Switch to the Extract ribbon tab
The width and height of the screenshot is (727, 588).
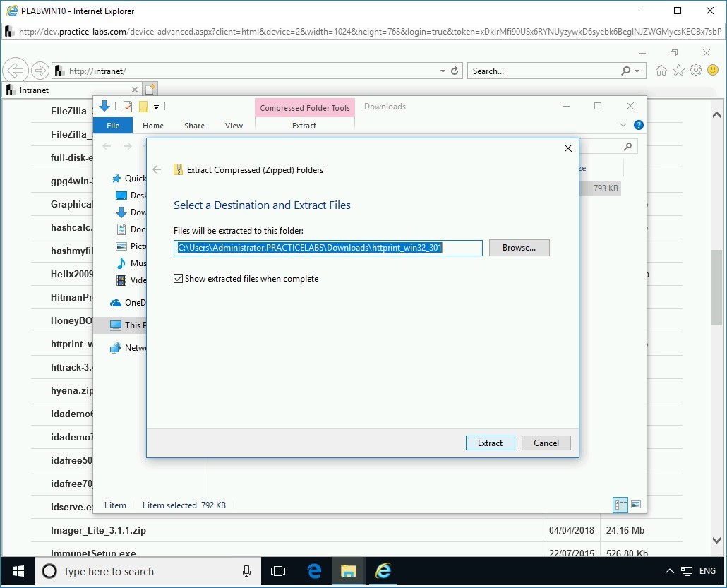click(x=304, y=125)
